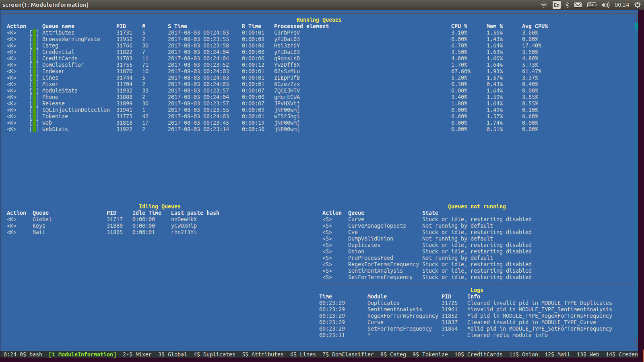Switch to the 2-$ Mixer screen tab
Viewport: 644px width, 362px height.
[137, 354]
